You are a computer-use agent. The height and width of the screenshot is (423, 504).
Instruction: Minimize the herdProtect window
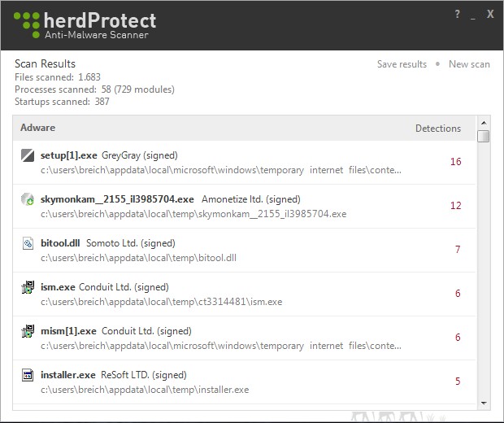[x=473, y=18]
